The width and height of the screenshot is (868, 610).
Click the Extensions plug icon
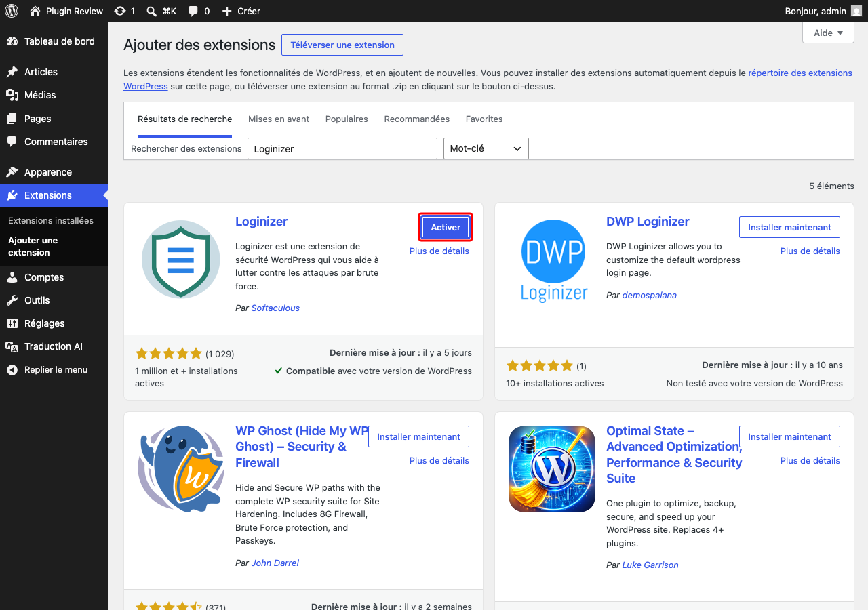pos(12,195)
